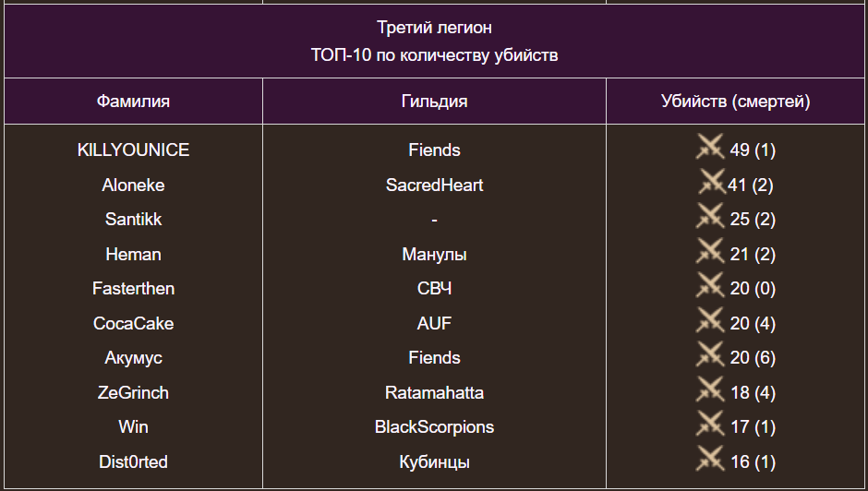This screenshot has width=868, height=491.
Task: Click the Гильдия column header
Action: coord(434,102)
